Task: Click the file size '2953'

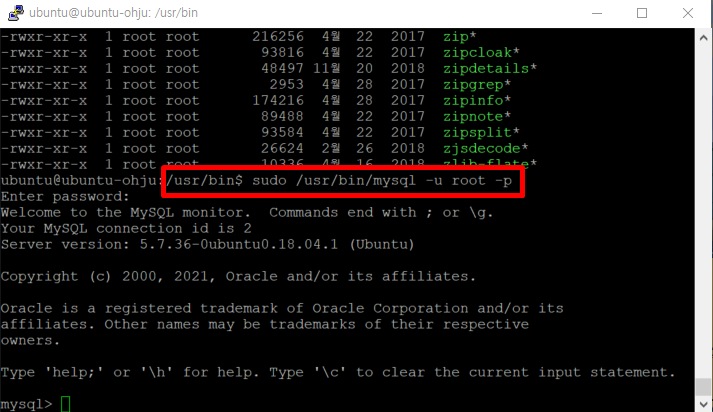Action: point(286,85)
